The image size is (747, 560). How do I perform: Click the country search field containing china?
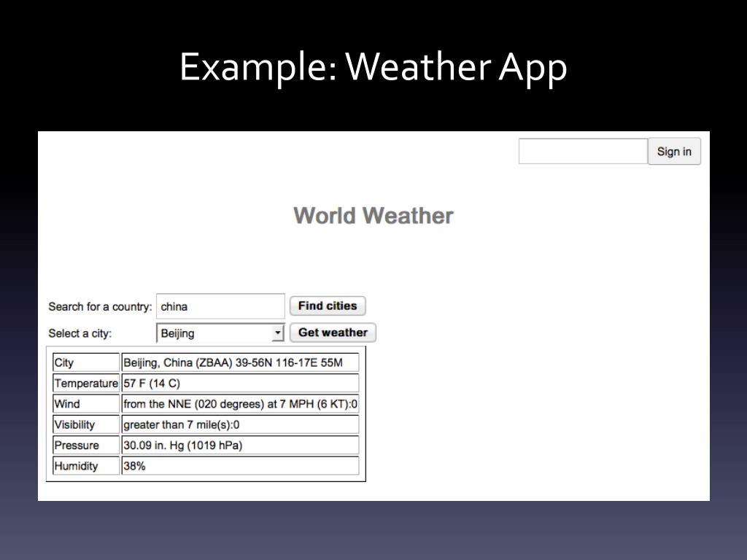pos(220,306)
